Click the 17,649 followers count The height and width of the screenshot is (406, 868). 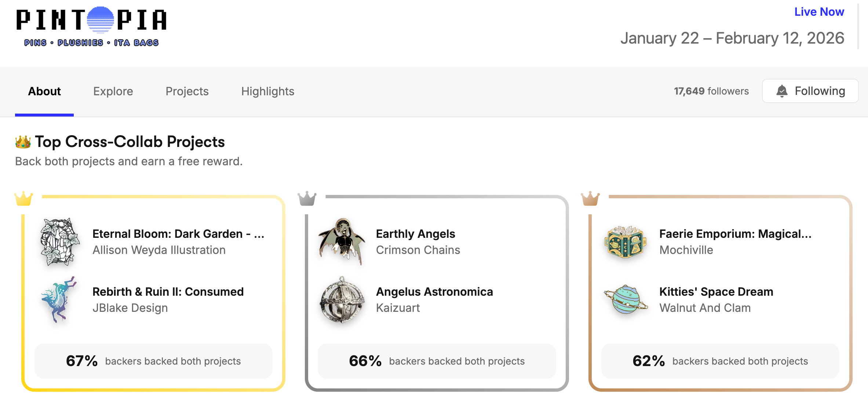711,91
